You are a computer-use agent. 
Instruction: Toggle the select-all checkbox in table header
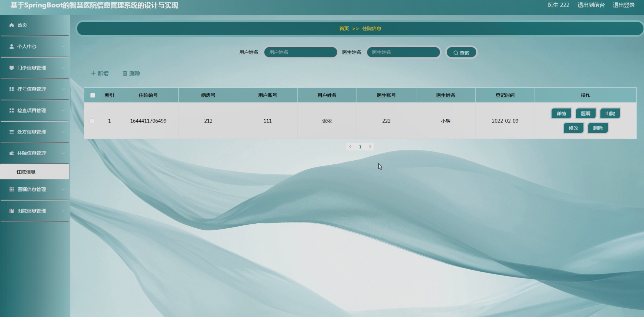[93, 95]
